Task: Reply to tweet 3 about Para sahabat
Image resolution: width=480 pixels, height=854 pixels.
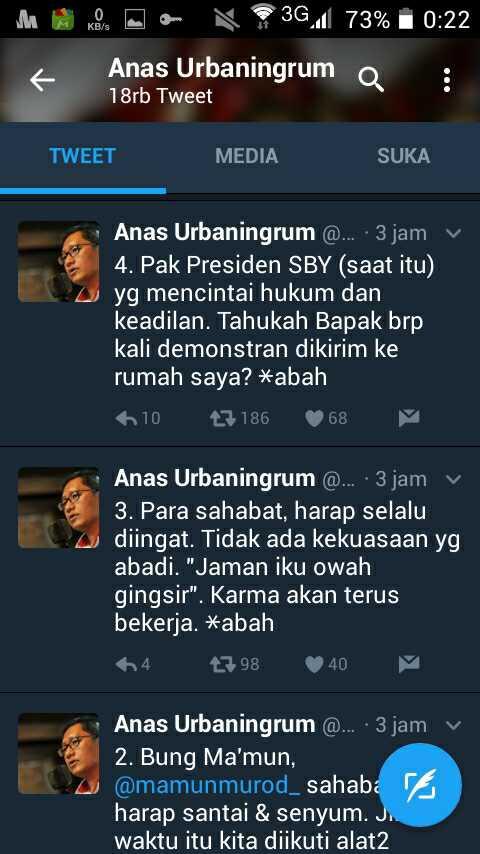Action: 126,664
